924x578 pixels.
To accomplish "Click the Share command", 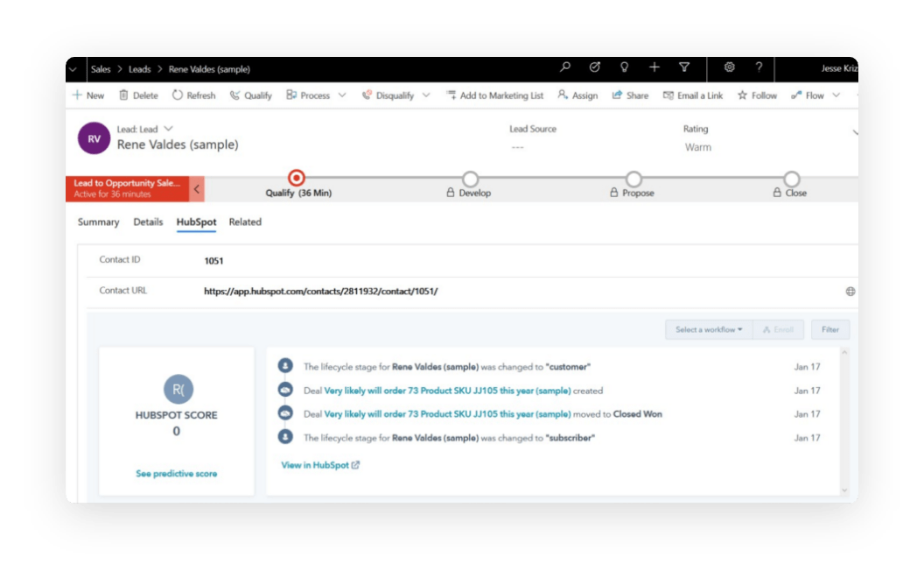I will (x=630, y=95).
